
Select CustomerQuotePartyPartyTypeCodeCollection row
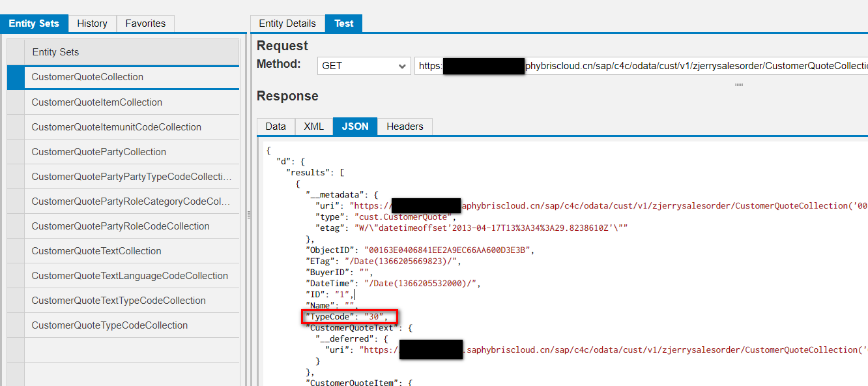pos(132,177)
